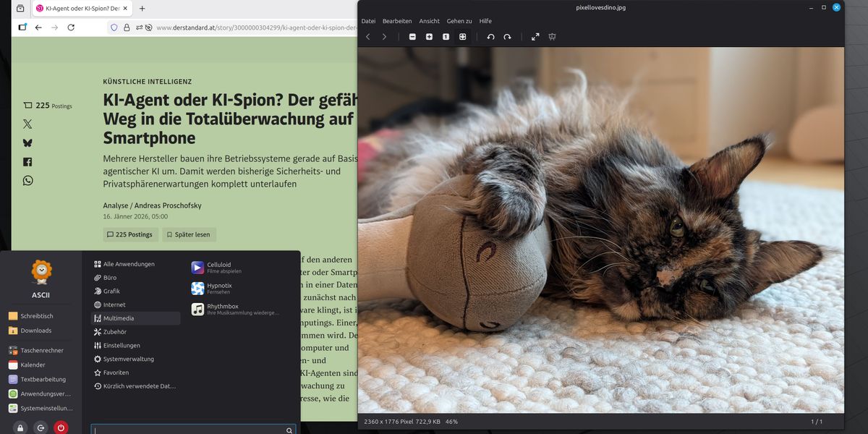The width and height of the screenshot is (868, 434).
Task: Open the Datei menu in image viewer
Action: coord(368,21)
